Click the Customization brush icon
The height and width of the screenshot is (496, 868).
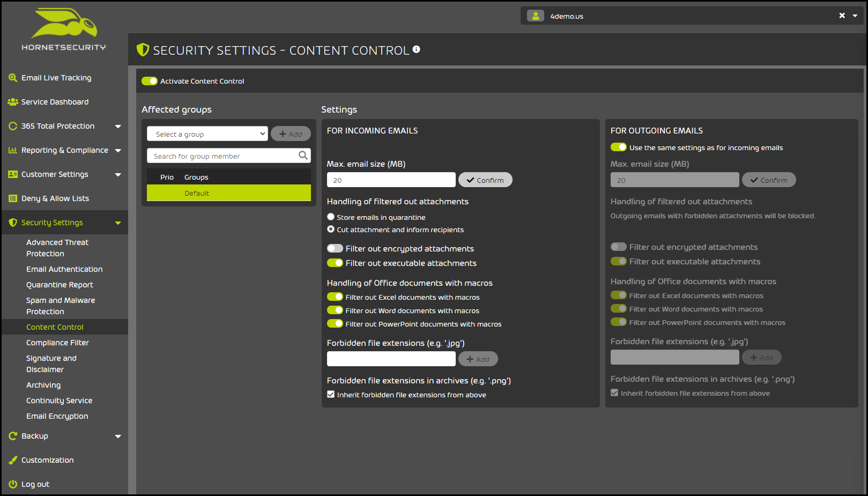point(13,460)
